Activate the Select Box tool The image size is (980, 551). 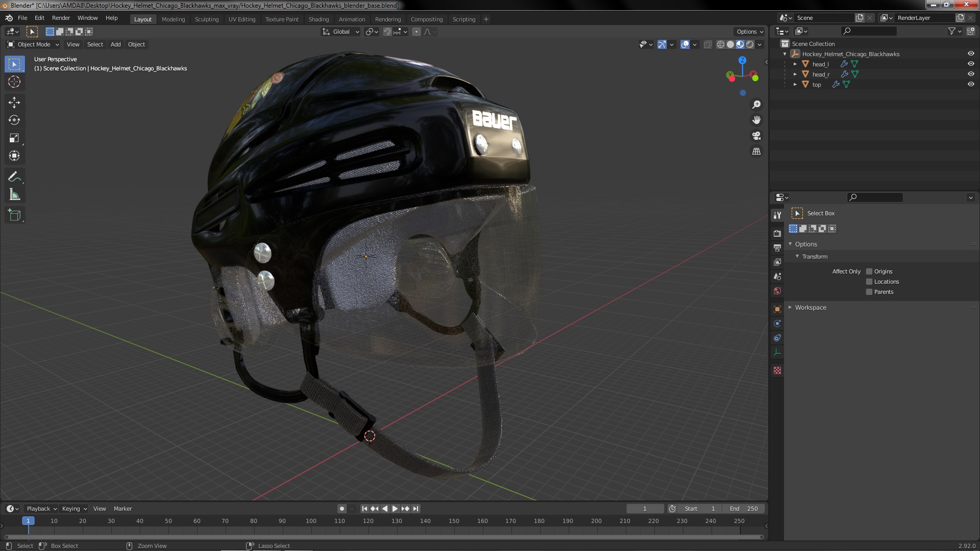pos(14,64)
